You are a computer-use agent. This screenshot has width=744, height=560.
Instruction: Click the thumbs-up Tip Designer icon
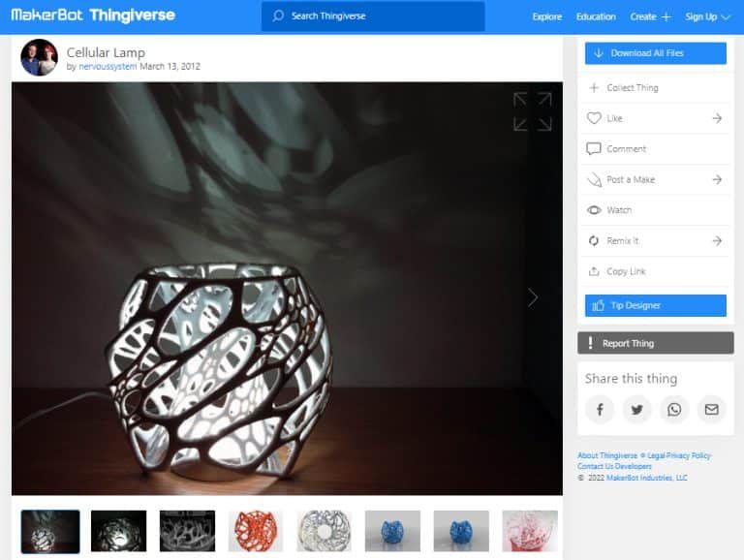click(x=599, y=305)
